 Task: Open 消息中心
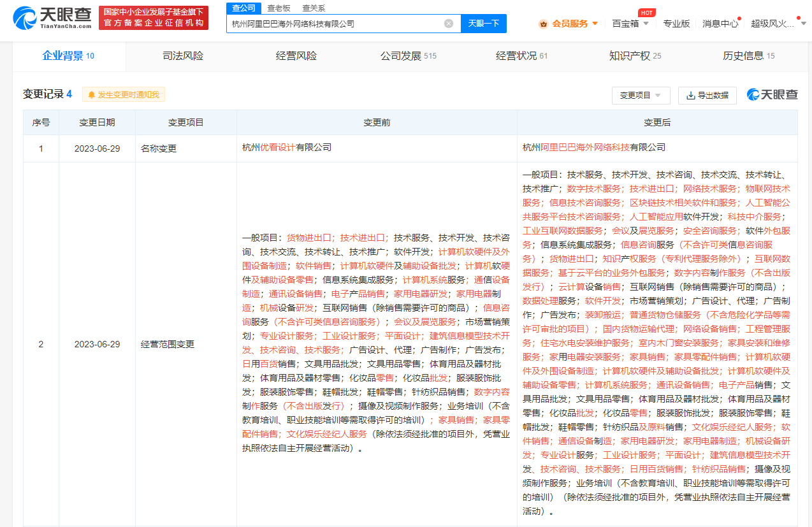click(720, 24)
